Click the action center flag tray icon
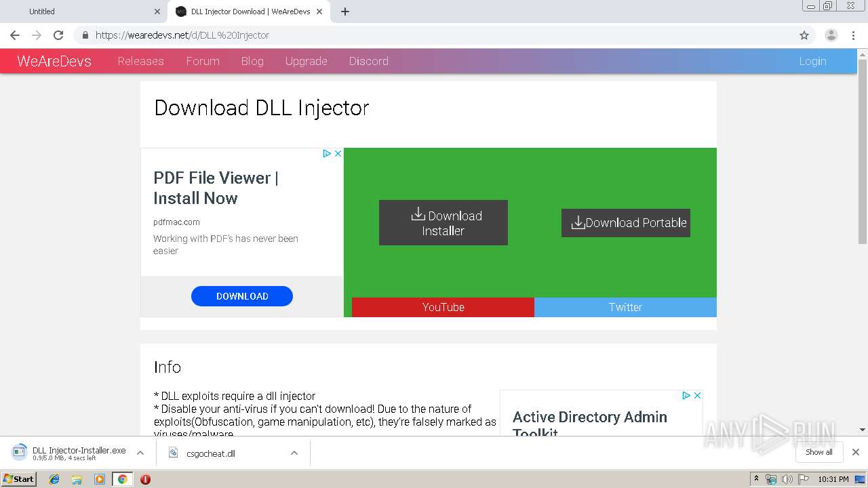Viewport: 868px width, 488px height. point(802,479)
